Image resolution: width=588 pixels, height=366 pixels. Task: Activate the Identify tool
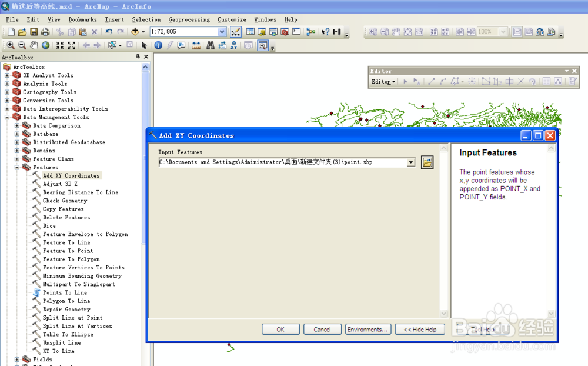[x=158, y=45]
